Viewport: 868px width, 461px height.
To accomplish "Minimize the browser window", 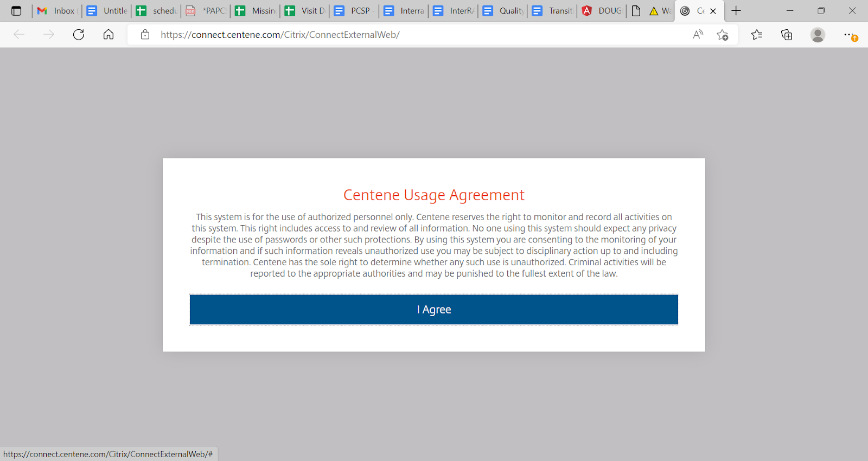I will (x=790, y=11).
